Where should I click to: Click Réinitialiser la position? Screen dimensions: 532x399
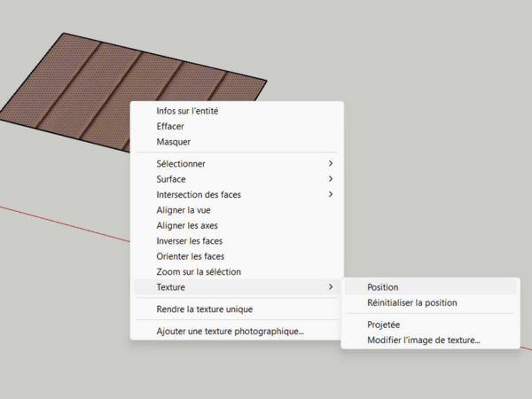[412, 302]
